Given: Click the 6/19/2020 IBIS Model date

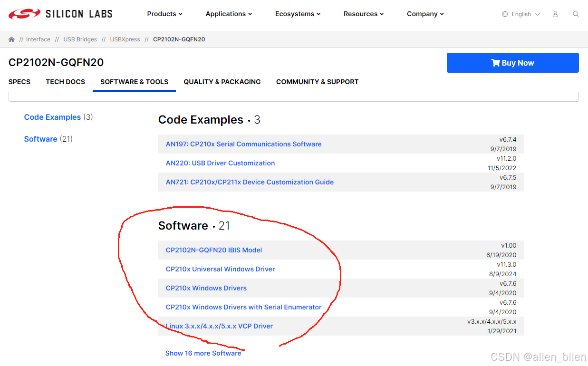Looking at the screenshot, I should (x=501, y=255).
